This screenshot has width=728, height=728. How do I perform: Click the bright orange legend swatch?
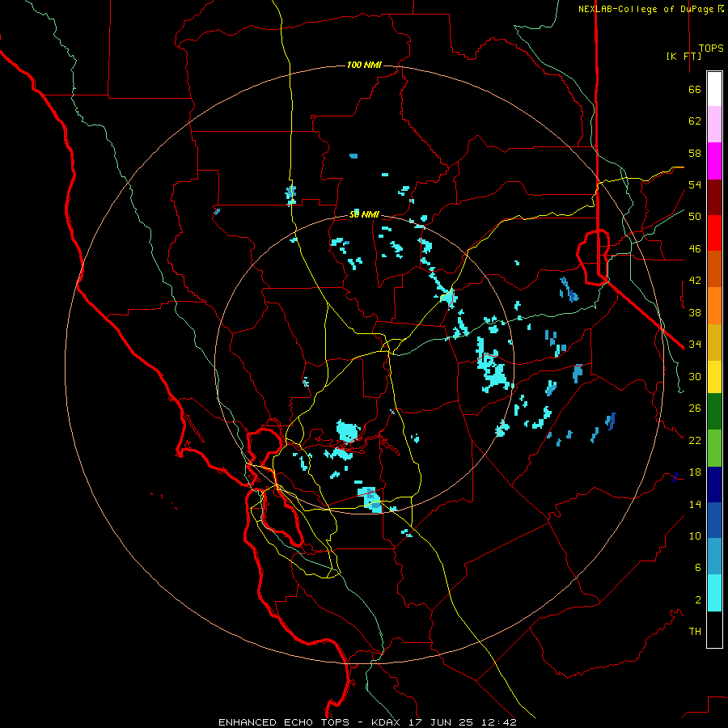[x=714, y=306]
